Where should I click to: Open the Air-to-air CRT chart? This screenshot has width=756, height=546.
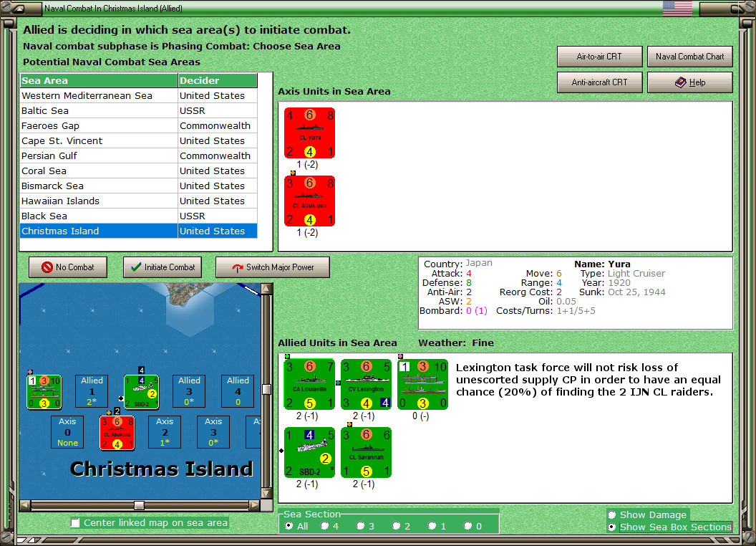599,57
